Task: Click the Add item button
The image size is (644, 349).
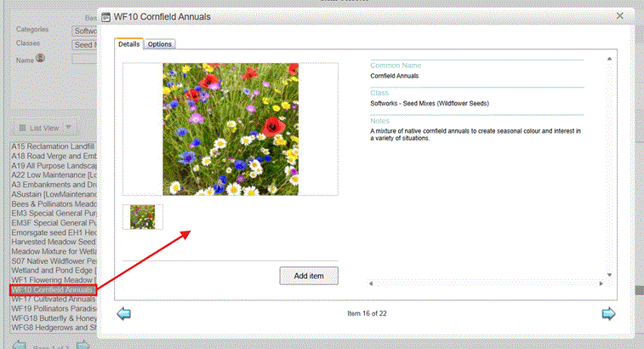Action: [309, 276]
